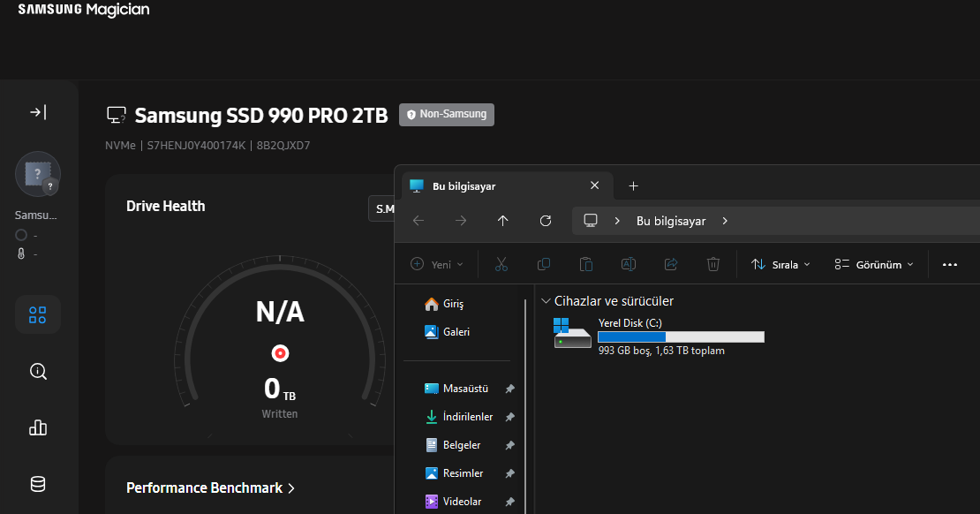Click the red target icon under N/A
980x514 pixels.
[280, 353]
